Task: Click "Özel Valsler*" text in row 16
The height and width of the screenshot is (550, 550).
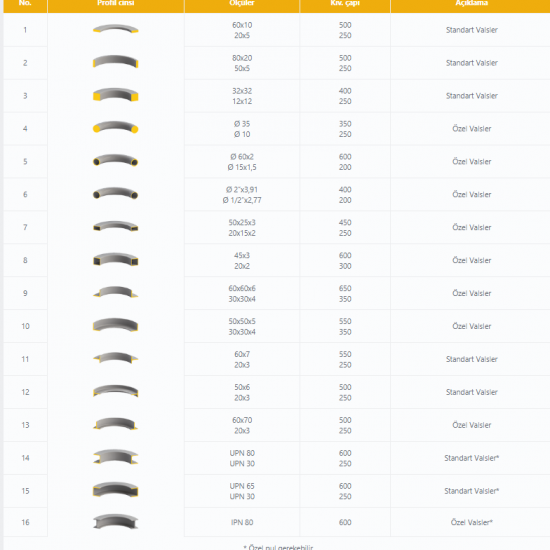Action: (471, 522)
